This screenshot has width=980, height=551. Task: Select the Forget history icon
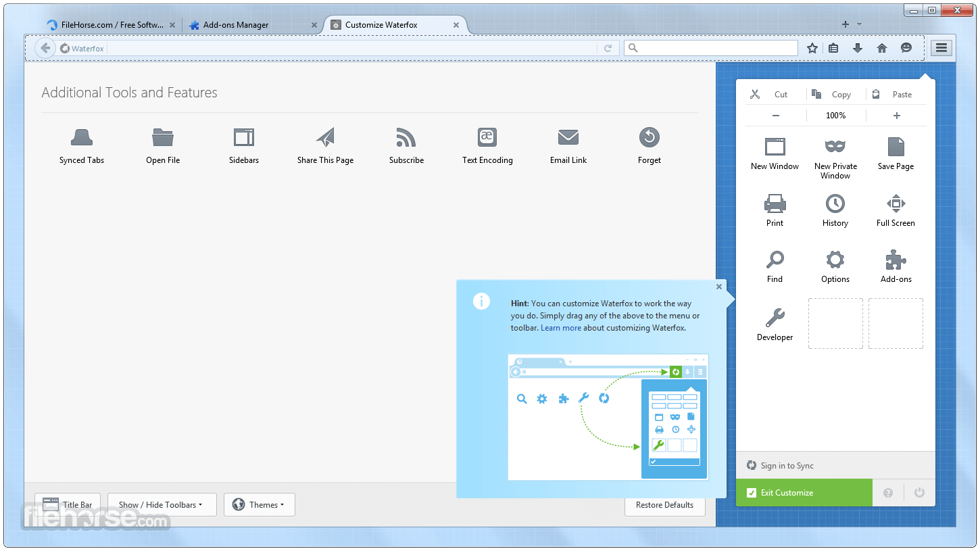[x=650, y=138]
